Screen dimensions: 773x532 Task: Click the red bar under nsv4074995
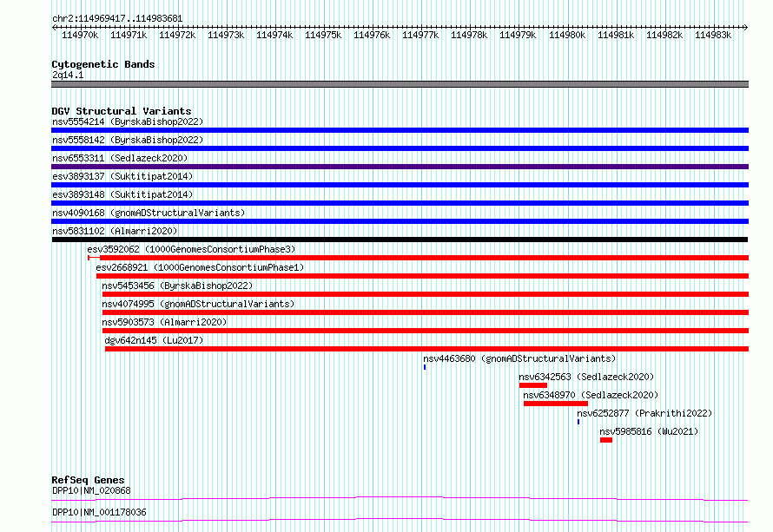coord(426,312)
